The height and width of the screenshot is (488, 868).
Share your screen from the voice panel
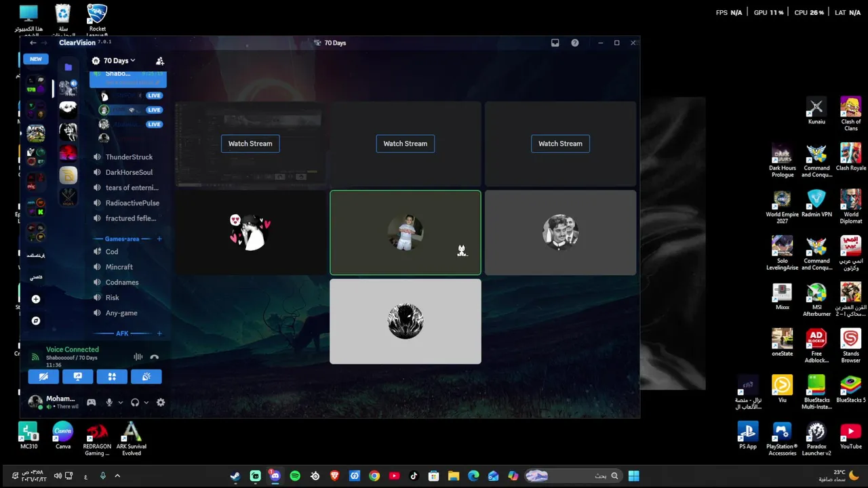pos(77,377)
